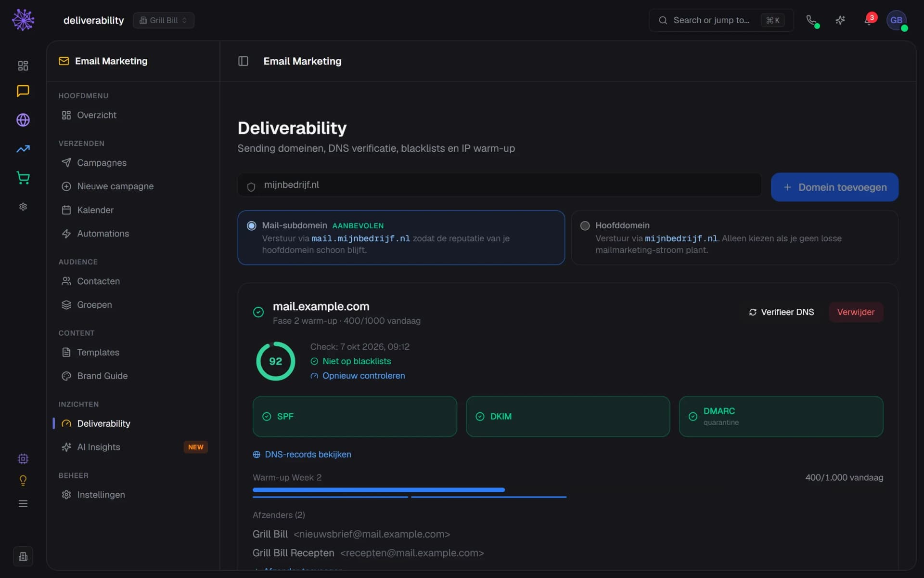Open the small settings gear in left rail
Screen dimensions: 924x578
23,207
